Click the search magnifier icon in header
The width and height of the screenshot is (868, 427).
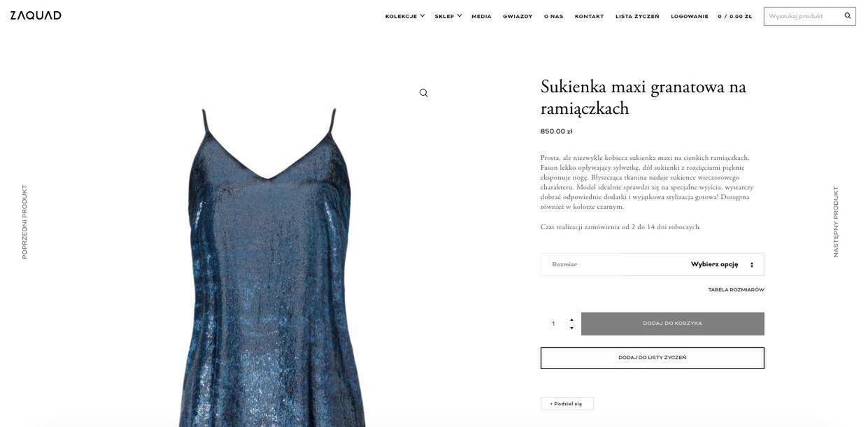[848, 15]
